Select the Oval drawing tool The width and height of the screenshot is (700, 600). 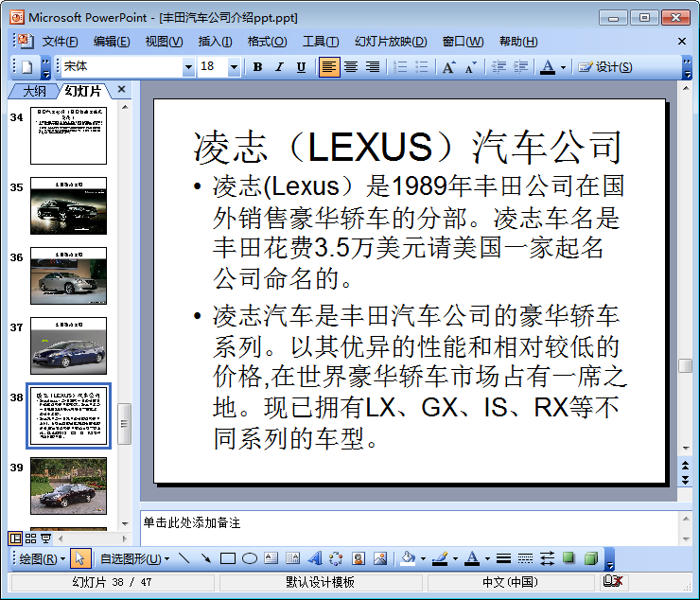pyautogui.click(x=250, y=558)
